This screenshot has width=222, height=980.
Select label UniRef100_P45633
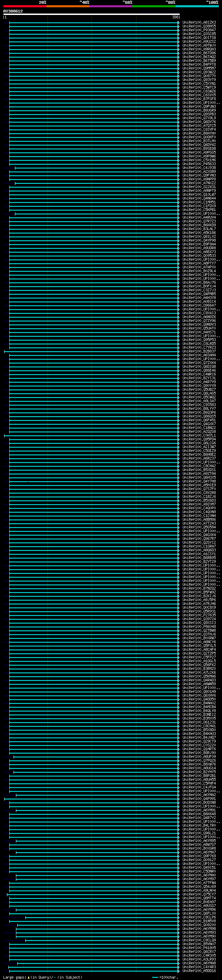click(199, 164)
